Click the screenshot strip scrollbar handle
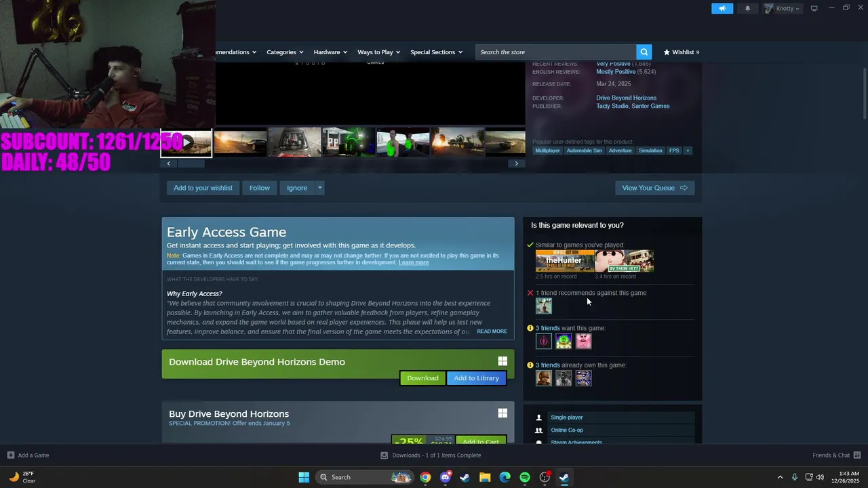Image resolution: width=868 pixels, height=488 pixels. 191,163
